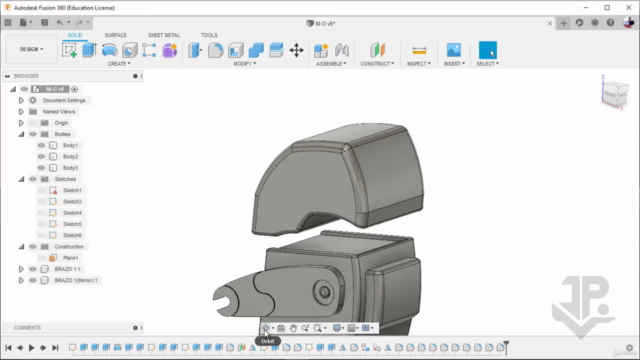Activate M-O v6 component radio button
Image resolution: width=640 pixels, height=360 pixels.
click(74, 89)
